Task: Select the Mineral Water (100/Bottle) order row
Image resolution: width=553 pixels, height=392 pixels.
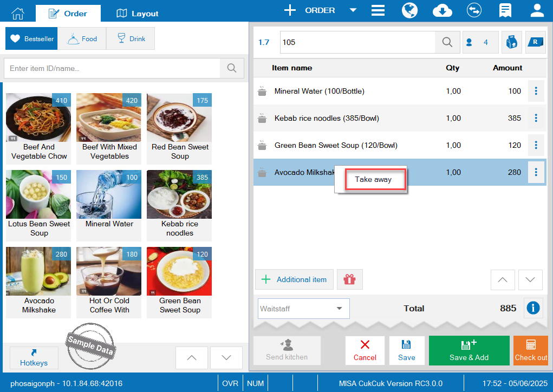Action: pos(400,91)
